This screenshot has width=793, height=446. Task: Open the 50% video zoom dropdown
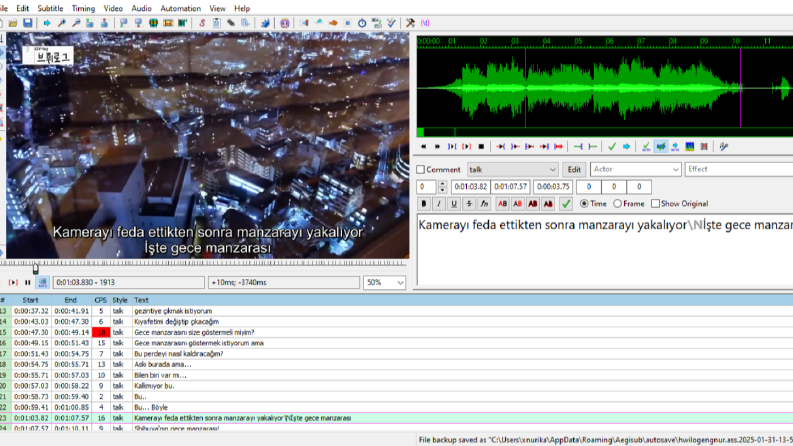[384, 283]
